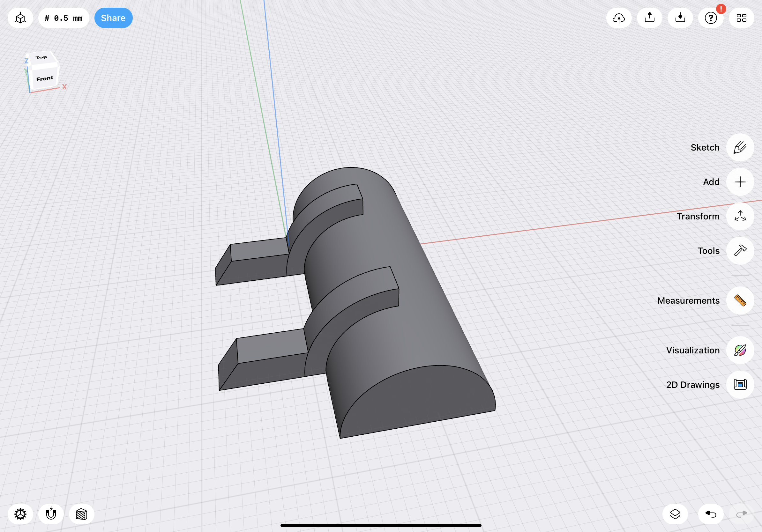Open settings gear icon
The width and height of the screenshot is (762, 532).
pos(20,514)
